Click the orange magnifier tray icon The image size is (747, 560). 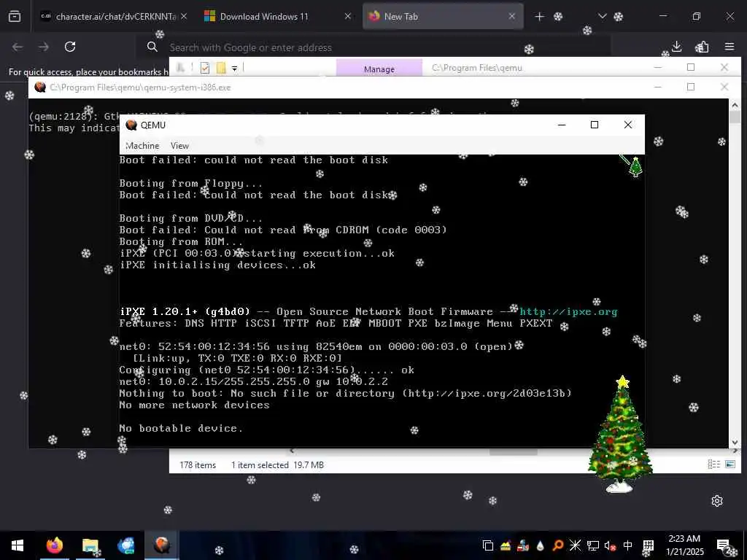pyautogui.click(x=557, y=545)
